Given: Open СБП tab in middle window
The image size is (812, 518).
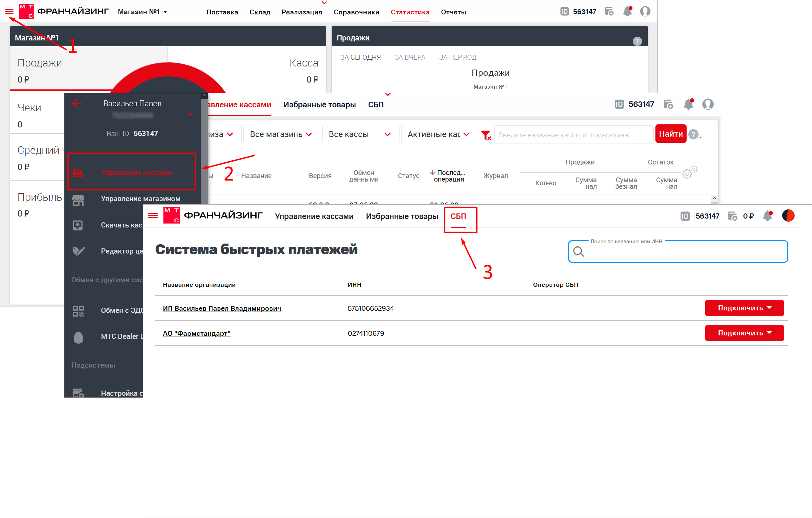Looking at the screenshot, I should pyautogui.click(x=376, y=105).
